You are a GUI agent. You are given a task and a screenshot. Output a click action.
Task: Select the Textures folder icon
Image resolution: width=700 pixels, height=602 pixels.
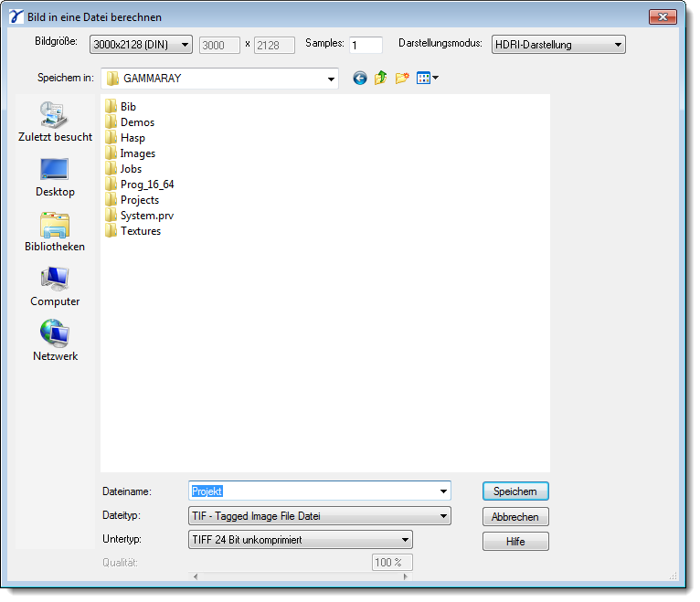(111, 231)
